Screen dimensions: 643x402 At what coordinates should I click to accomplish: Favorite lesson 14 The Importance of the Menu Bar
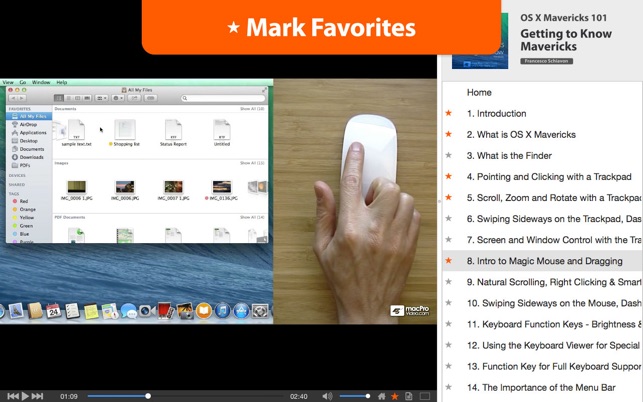pos(449,387)
